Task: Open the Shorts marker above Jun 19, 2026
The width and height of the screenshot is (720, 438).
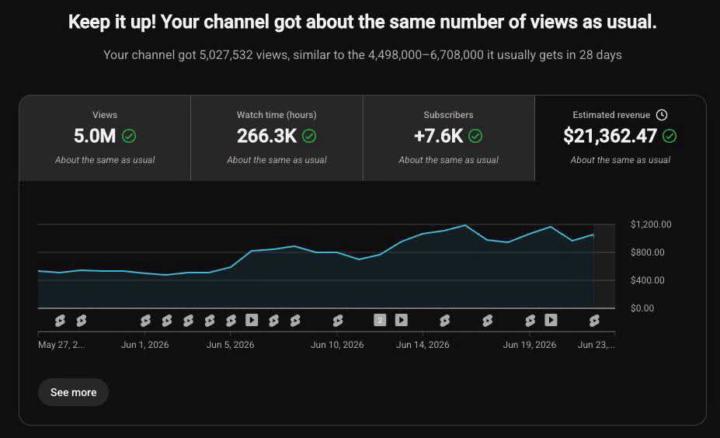Action: point(530,320)
